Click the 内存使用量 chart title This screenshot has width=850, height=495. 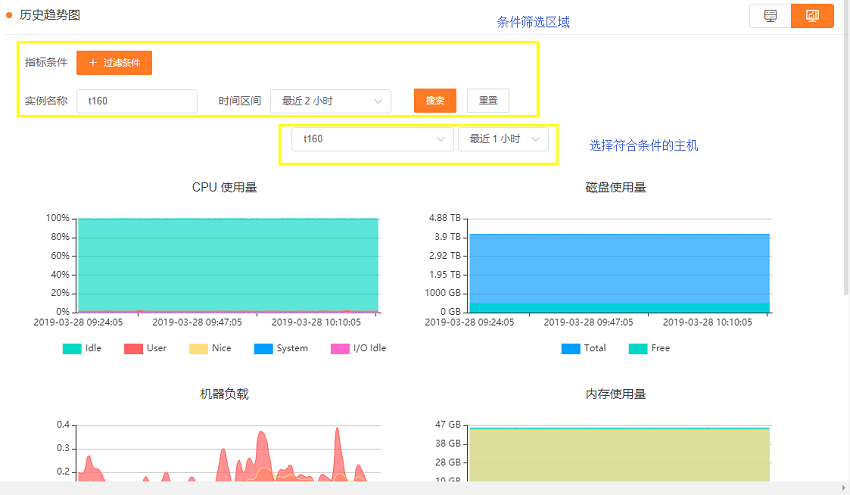[x=616, y=394]
